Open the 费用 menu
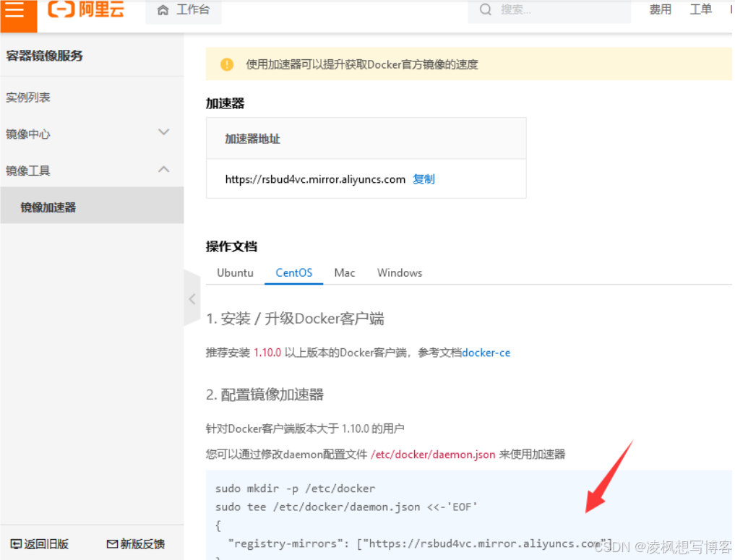 (660, 9)
